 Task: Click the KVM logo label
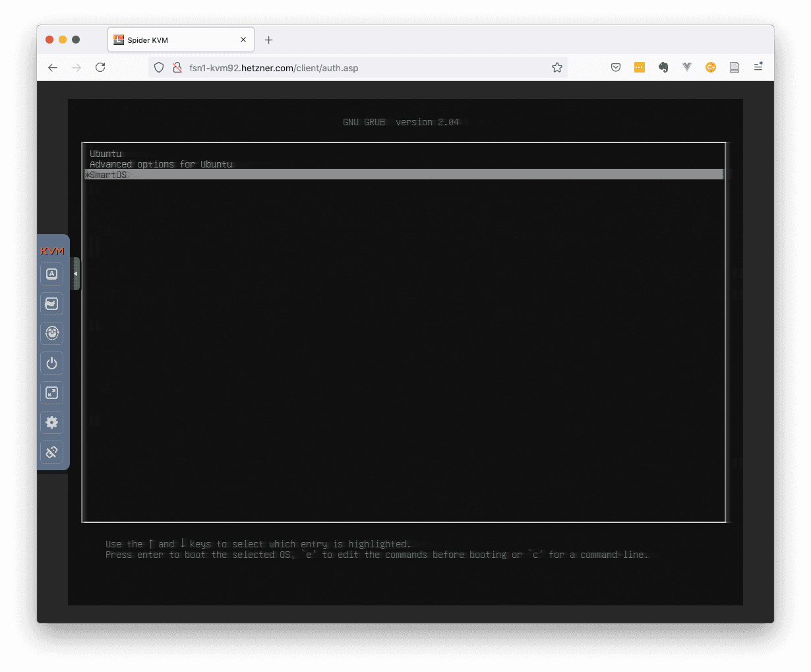(52, 251)
